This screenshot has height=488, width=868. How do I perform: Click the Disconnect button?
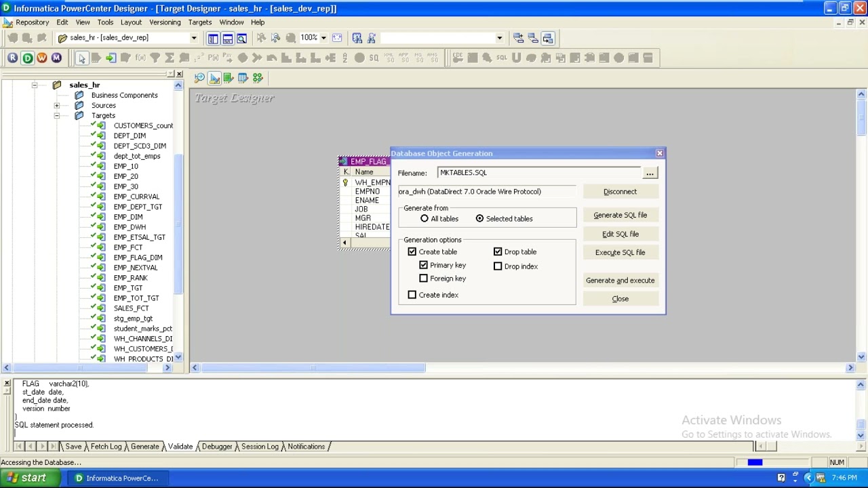620,192
